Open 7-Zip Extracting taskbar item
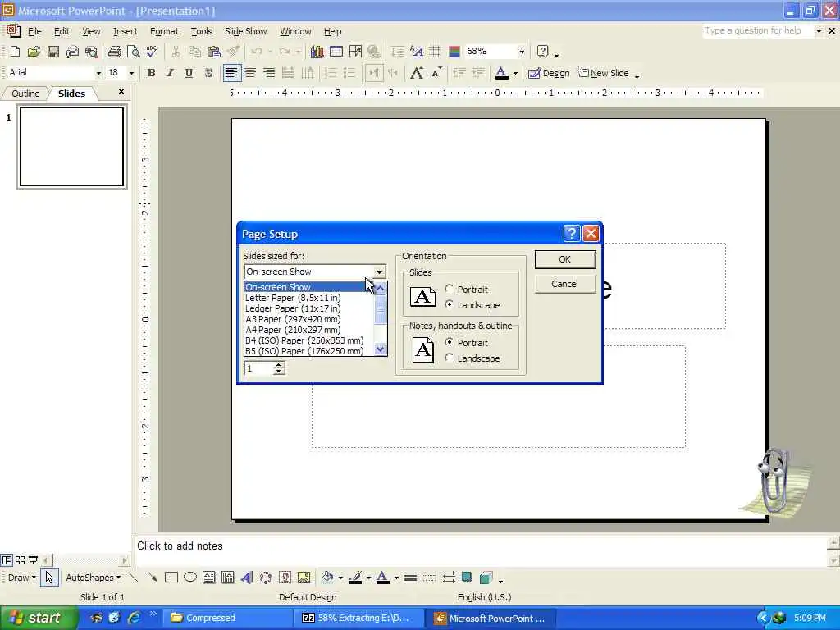Image resolution: width=840 pixels, height=630 pixels. pos(358,618)
